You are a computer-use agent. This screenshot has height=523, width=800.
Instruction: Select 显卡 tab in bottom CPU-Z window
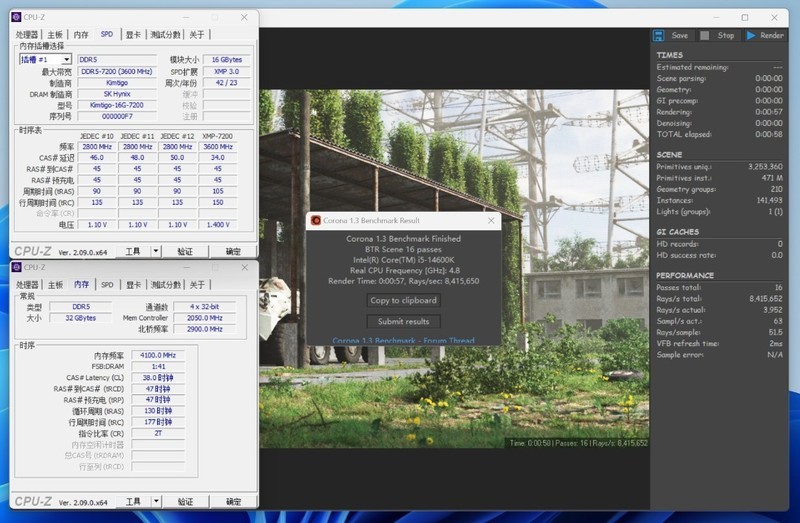click(x=133, y=284)
